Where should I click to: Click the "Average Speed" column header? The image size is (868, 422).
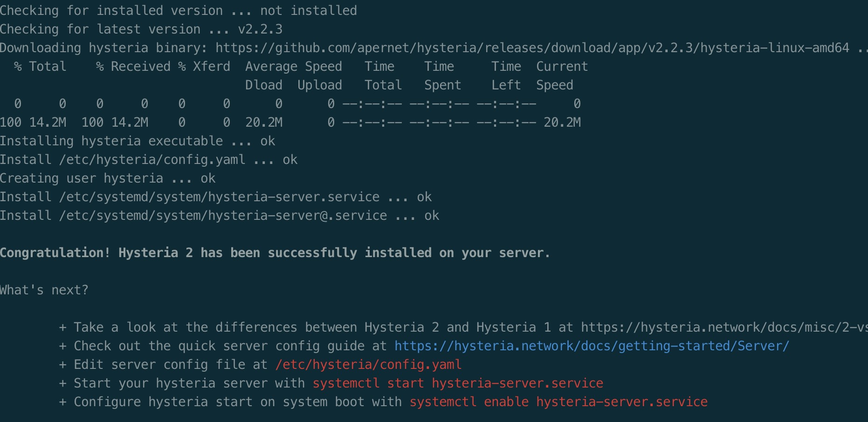point(293,67)
